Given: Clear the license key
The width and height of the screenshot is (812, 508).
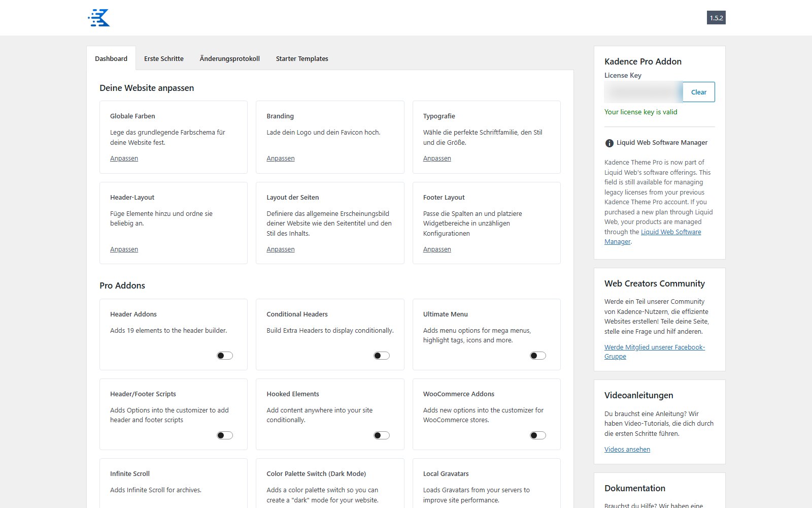Looking at the screenshot, I should coord(698,92).
